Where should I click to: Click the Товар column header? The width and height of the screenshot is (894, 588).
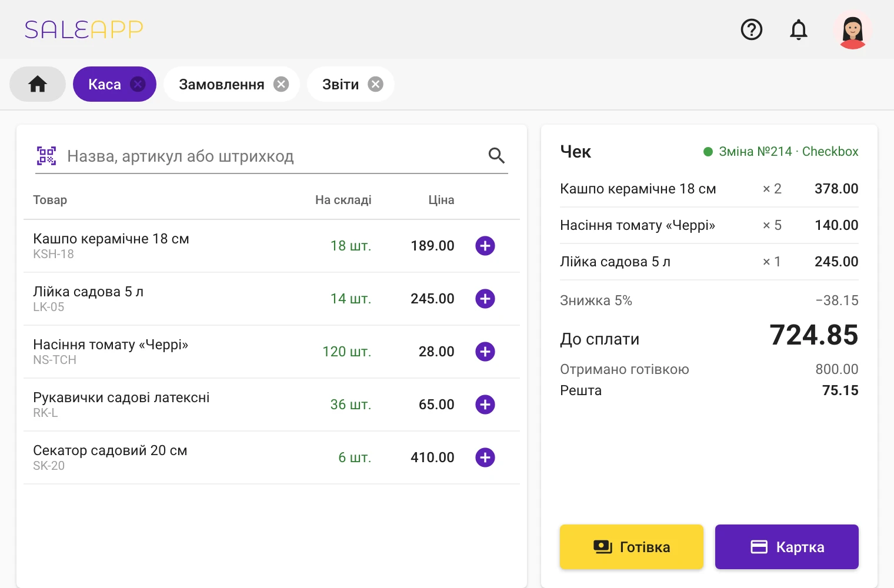[50, 200]
